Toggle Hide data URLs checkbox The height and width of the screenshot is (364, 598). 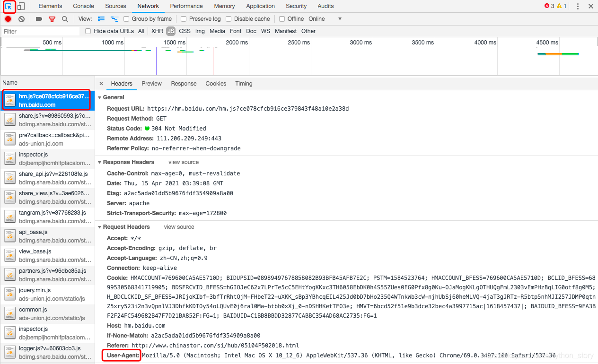pos(88,31)
